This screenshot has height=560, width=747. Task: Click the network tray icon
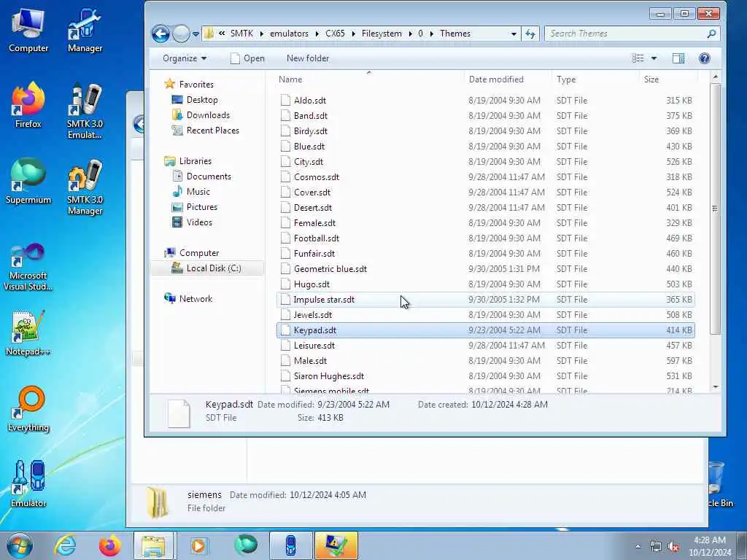pyautogui.click(x=656, y=547)
